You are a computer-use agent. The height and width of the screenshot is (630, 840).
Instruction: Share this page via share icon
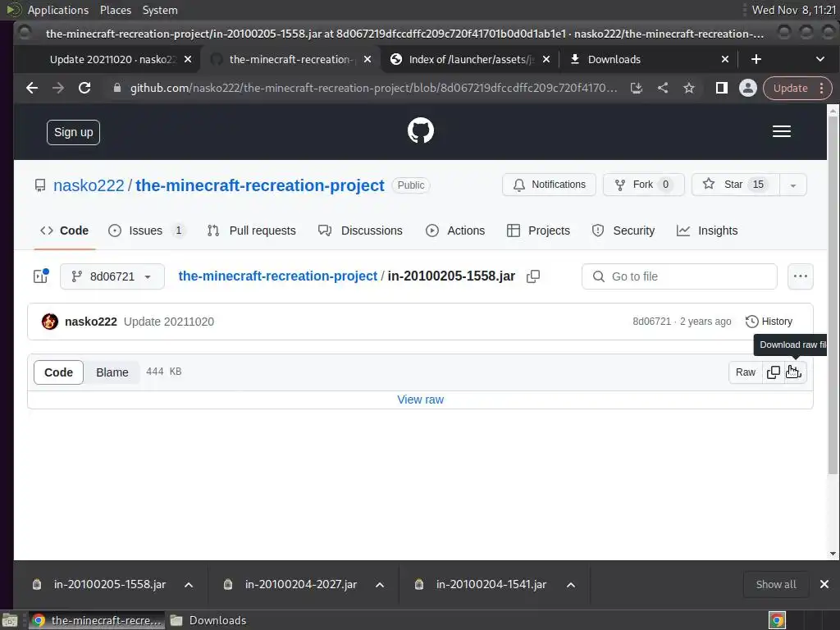pos(663,88)
